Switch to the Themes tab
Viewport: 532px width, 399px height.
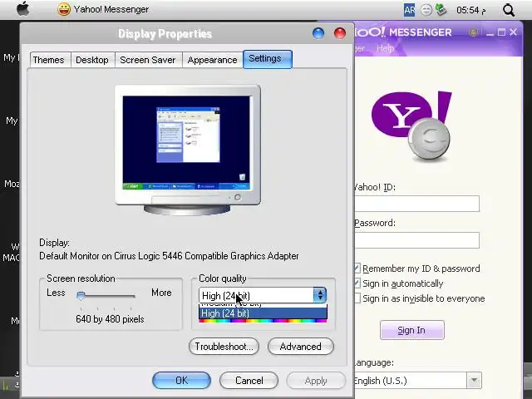pyautogui.click(x=48, y=60)
